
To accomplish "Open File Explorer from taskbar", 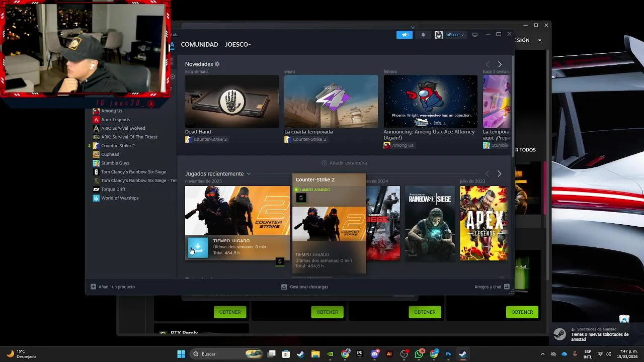I will 315,354.
